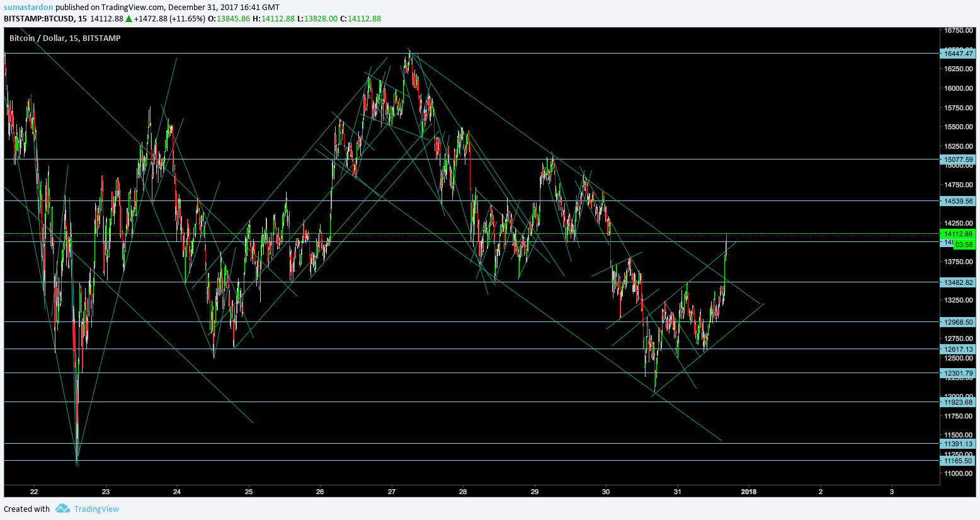Click the 15077.59 horizontal line price label

(958, 159)
